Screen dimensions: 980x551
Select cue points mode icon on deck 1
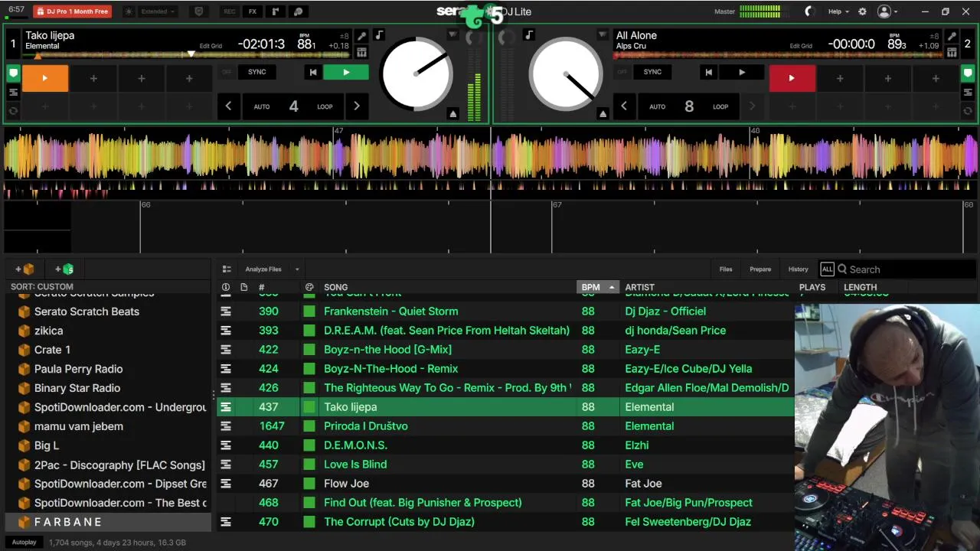coord(13,73)
